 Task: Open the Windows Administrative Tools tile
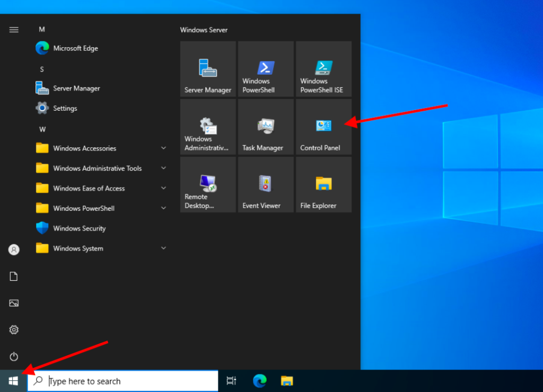pos(208,127)
